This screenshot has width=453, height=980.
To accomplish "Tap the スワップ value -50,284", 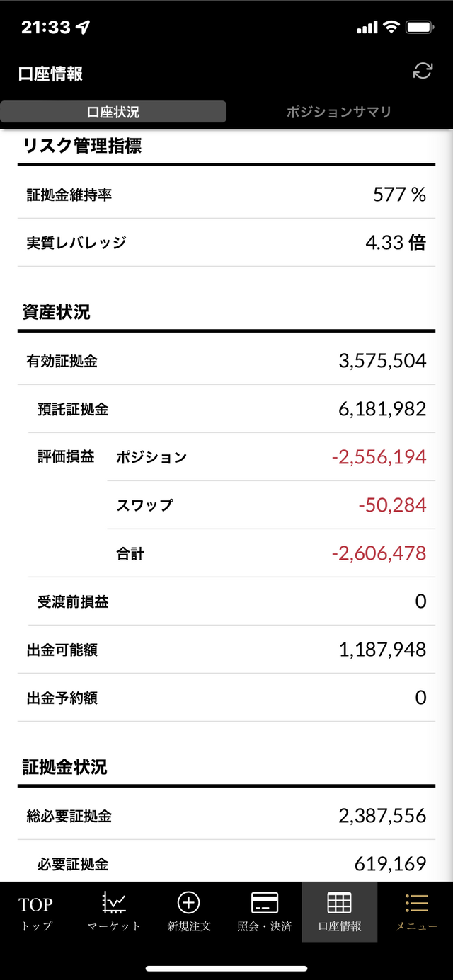I will coord(392,505).
